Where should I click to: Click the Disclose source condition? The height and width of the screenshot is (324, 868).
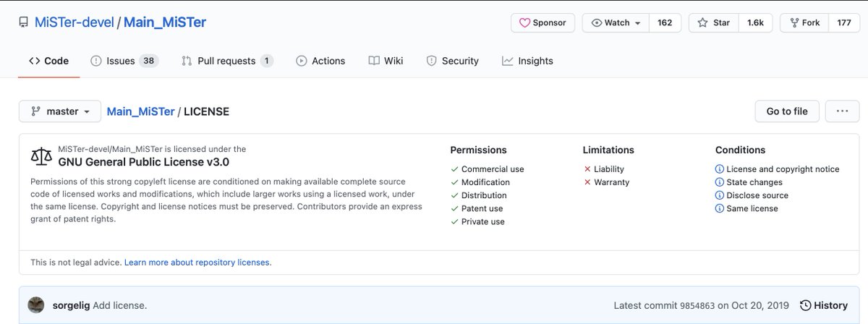pos(752,195)
